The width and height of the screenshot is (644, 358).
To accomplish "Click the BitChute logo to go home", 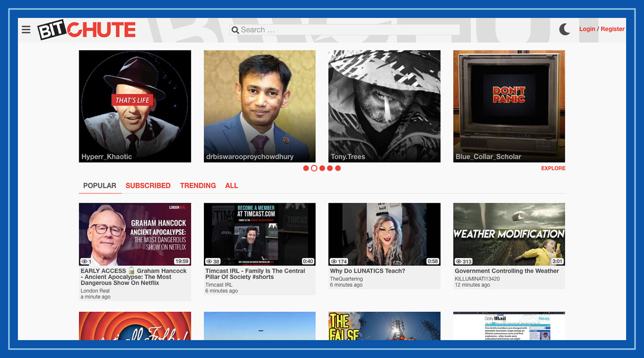I will (86, 30).
